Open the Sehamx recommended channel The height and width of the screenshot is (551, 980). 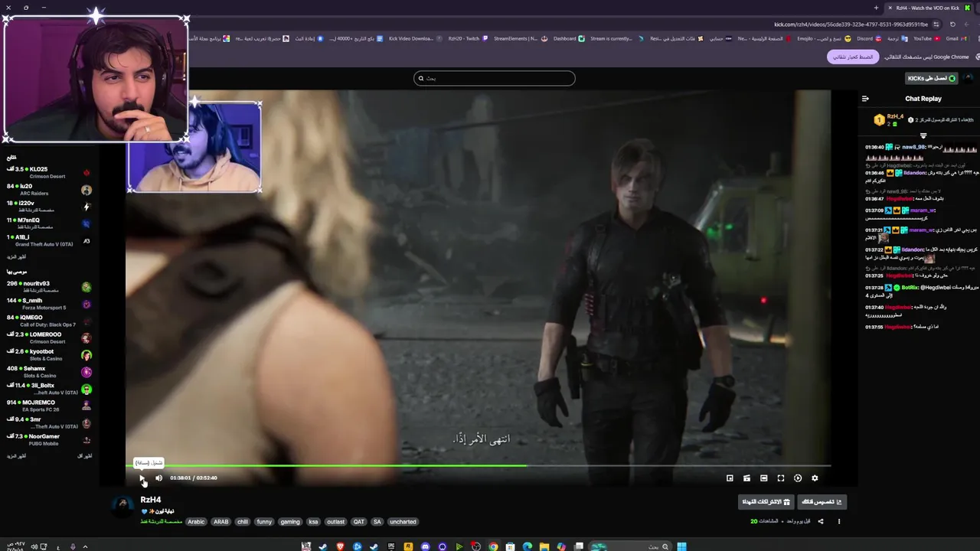(x=49, y=372)
